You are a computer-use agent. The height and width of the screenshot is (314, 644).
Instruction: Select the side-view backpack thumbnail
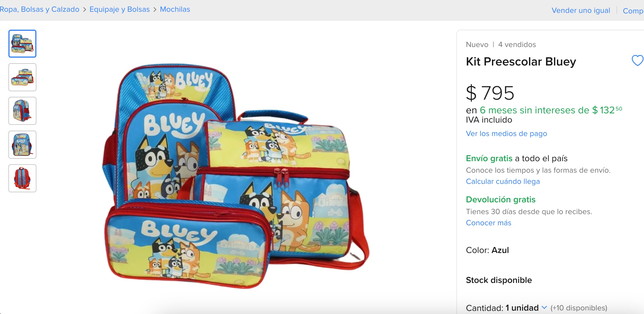[22, 111]
